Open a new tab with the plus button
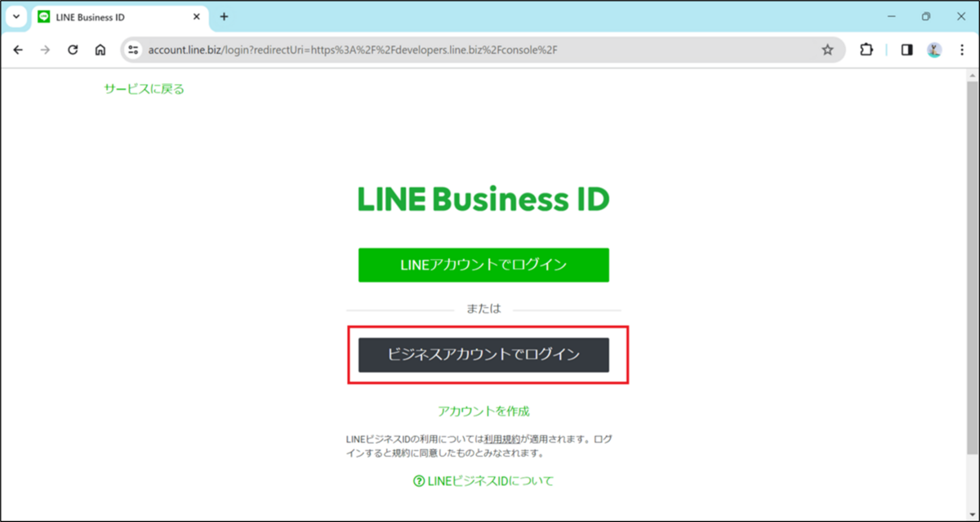Image resolution: width=980 pixels, height=522 pixels. [224, 16]
